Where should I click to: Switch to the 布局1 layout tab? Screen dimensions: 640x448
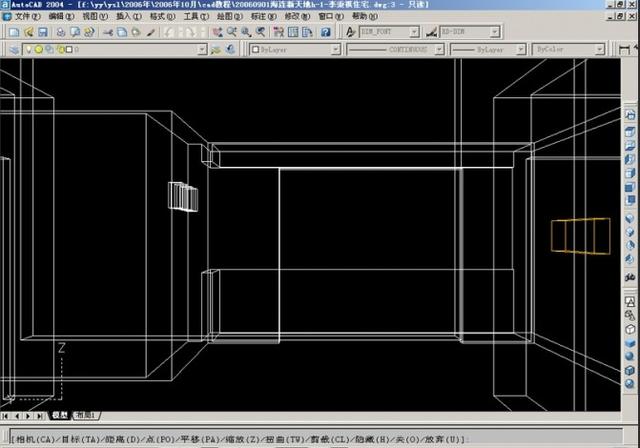coord(86,415)
